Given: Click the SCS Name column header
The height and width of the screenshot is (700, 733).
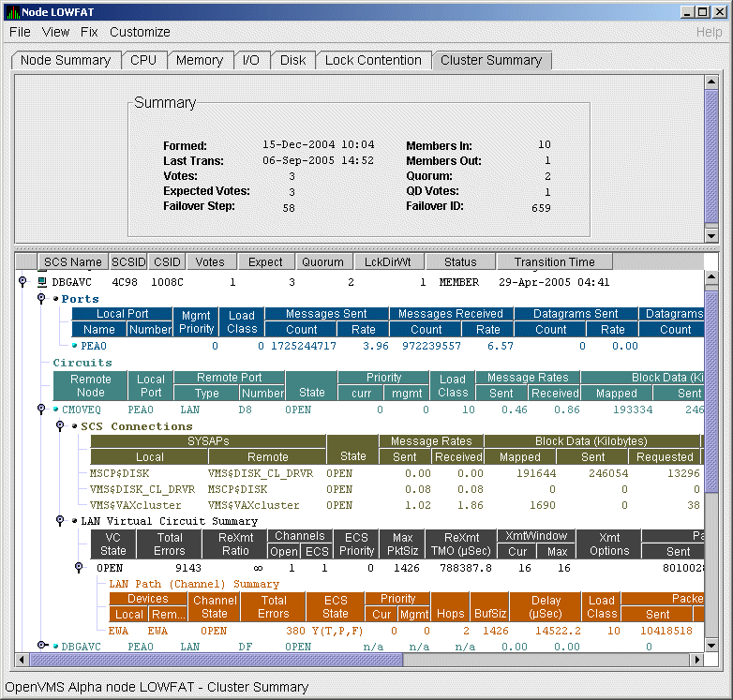Looking at the screenshot, I should click(73, 262).
